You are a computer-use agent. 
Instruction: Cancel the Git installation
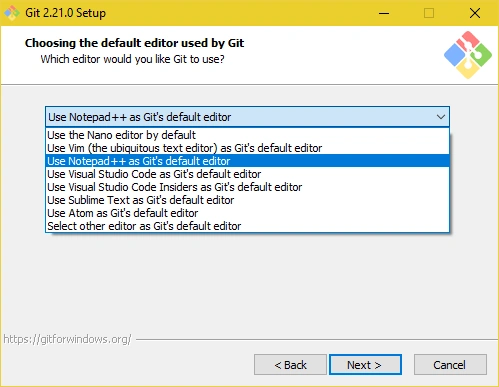click(450, 365)
